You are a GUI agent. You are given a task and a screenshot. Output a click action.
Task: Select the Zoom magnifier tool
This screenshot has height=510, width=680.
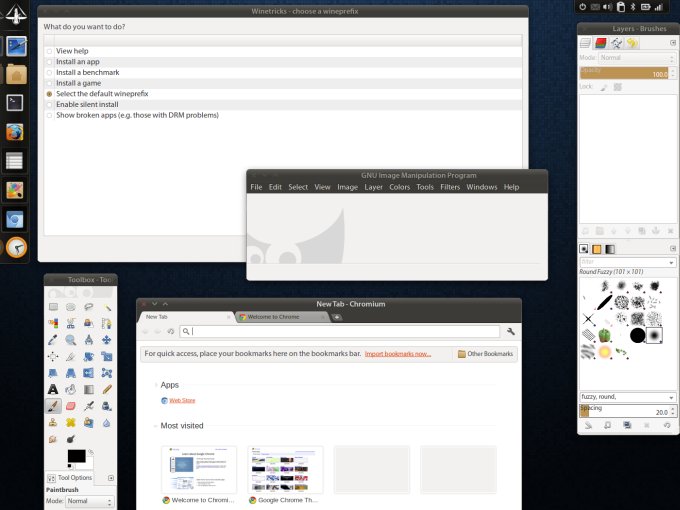[x=71, y=340]
